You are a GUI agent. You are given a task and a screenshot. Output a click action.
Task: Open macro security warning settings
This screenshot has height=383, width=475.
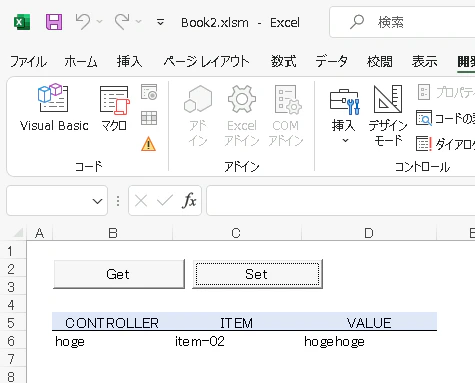coord(149,144)
